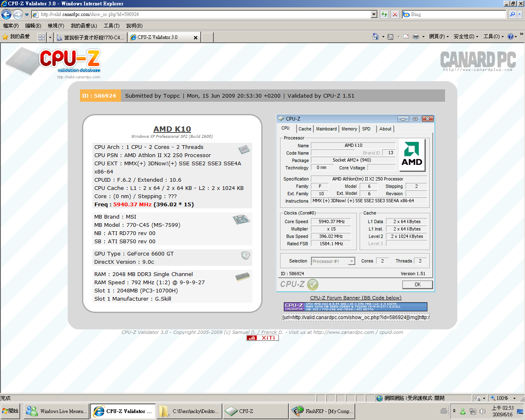This screenshot has height=420, width=525.
Task: Click the CPU-Z Forum Banner link
Action: pos(356,298)
